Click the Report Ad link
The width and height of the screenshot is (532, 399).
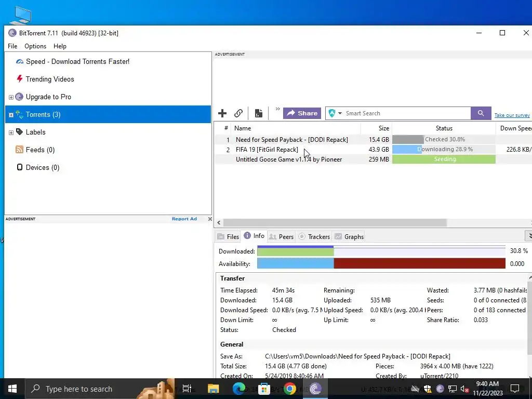click(184, 219)
